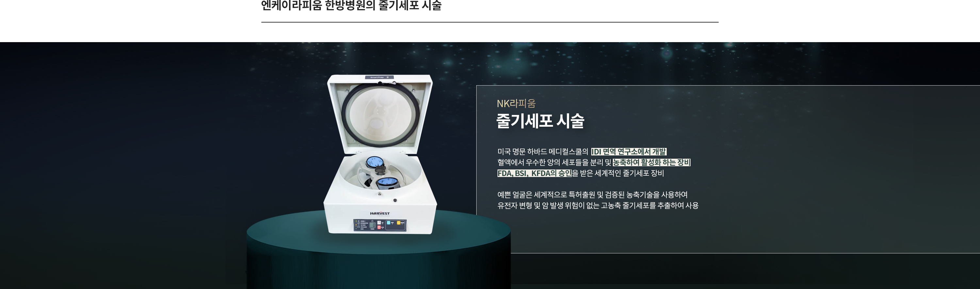The image size is (980, 289).
Task: Click the SmartPrep 2 label on lid
Action: pyautogui.click(x=379, y=77)
